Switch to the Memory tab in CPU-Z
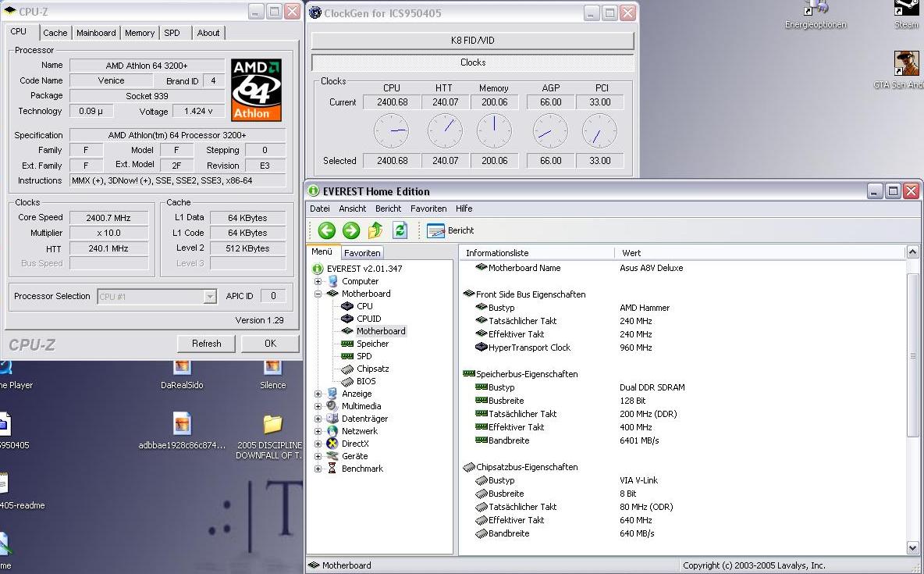This screenshot has width=924, height=574. (x=140, y=33)
